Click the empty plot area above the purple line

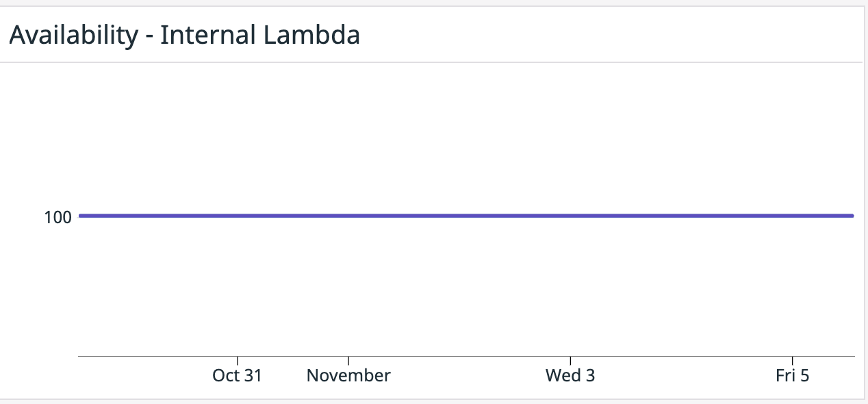(465, 137)
